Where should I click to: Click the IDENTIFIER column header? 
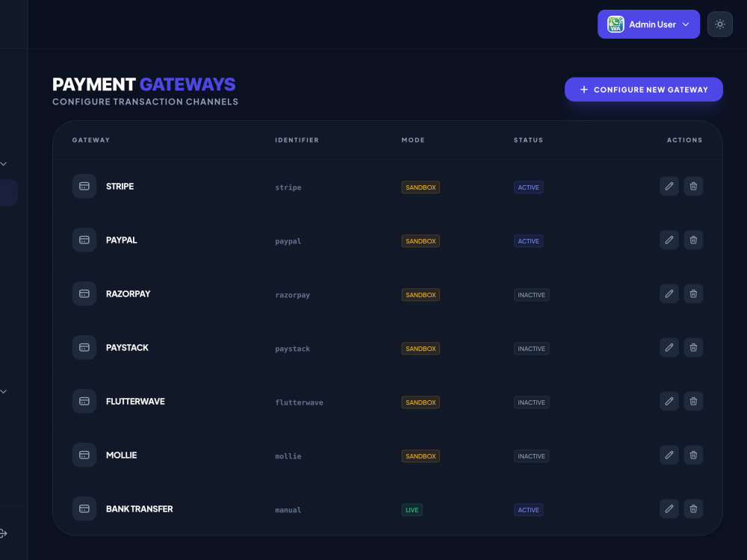297,140
